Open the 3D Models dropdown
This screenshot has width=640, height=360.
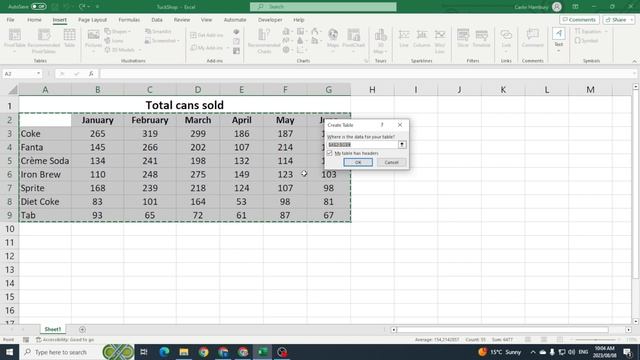click(123, 50)
